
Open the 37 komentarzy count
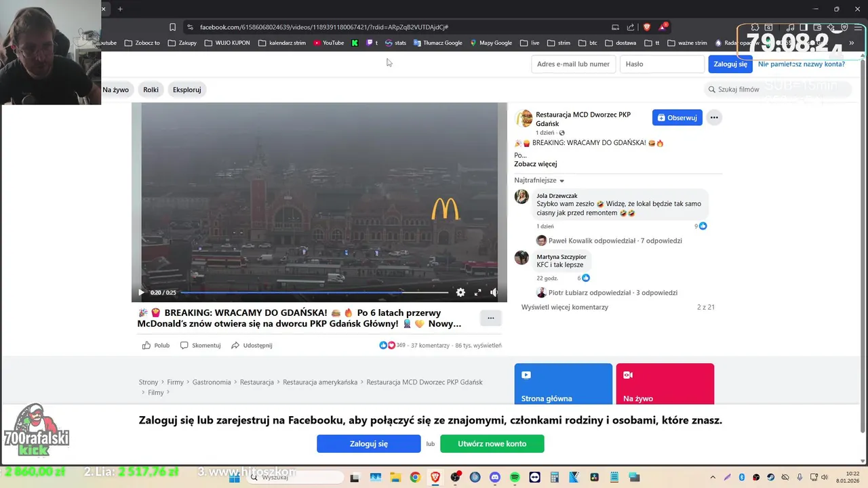[x=430, y=346]
